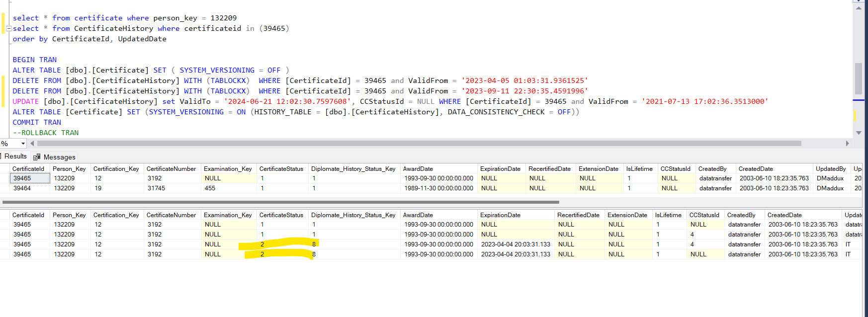
Task: Select the lower grid Diplomate_History_Status_Key header
Action: [354, 215]
